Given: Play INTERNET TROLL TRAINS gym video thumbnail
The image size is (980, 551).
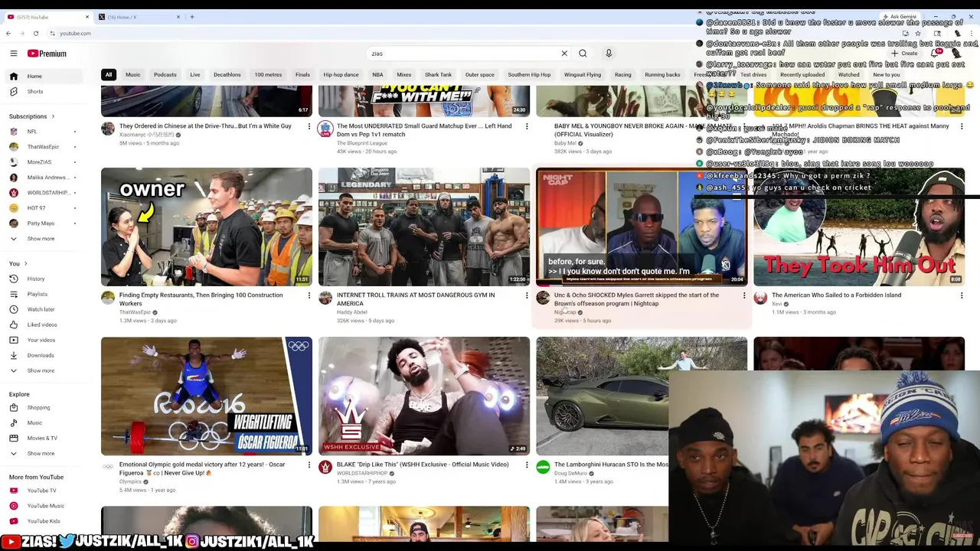Looking at the screenshot, I should pos(424,227).
